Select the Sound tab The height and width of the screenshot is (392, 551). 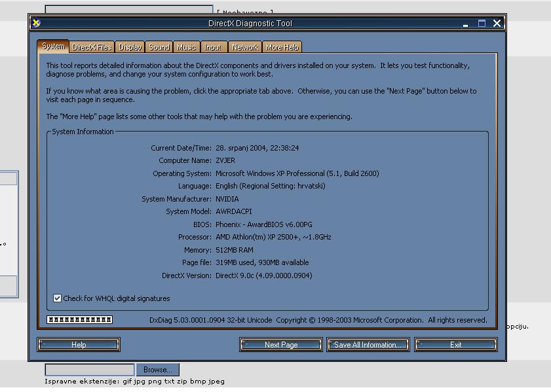click(159, 47)
